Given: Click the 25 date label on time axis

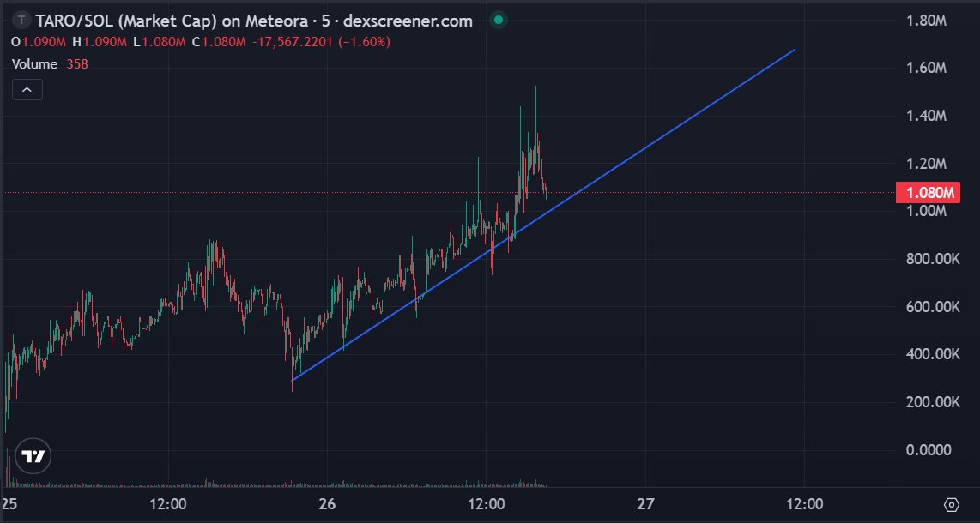Looking at the screenshot, I should (x=9, y=503).
